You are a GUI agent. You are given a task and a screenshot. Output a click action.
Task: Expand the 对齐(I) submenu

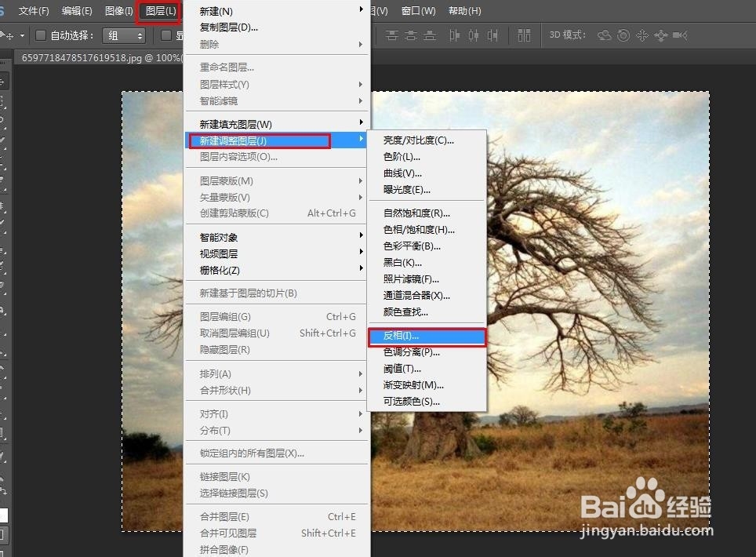coord(361,413)
